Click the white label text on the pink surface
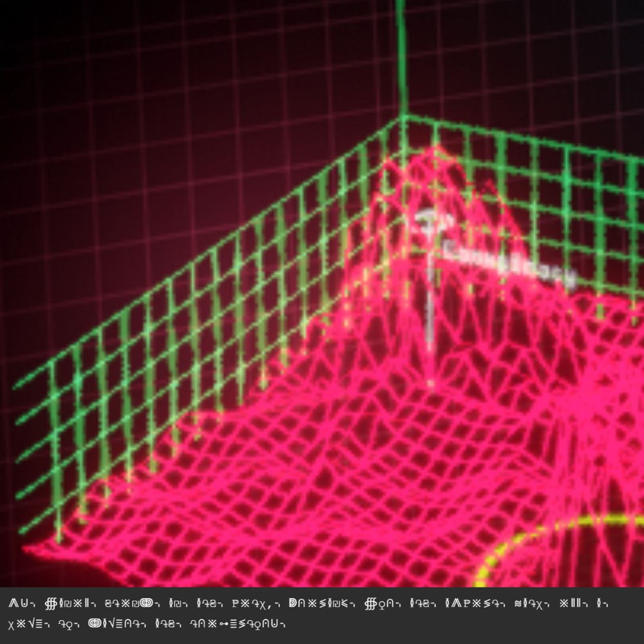Screen dimensions: 644x644 pos(509,263)
